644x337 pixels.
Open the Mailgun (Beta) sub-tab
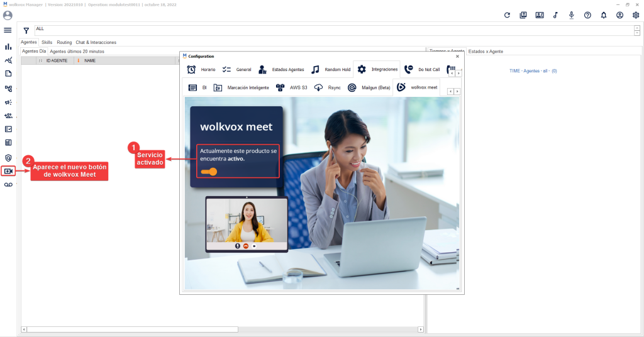tap(369, 88)
